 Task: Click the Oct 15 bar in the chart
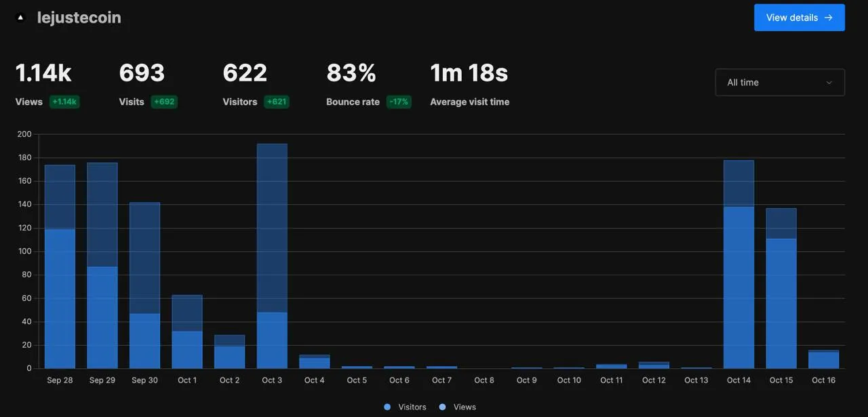coord(781,288)
